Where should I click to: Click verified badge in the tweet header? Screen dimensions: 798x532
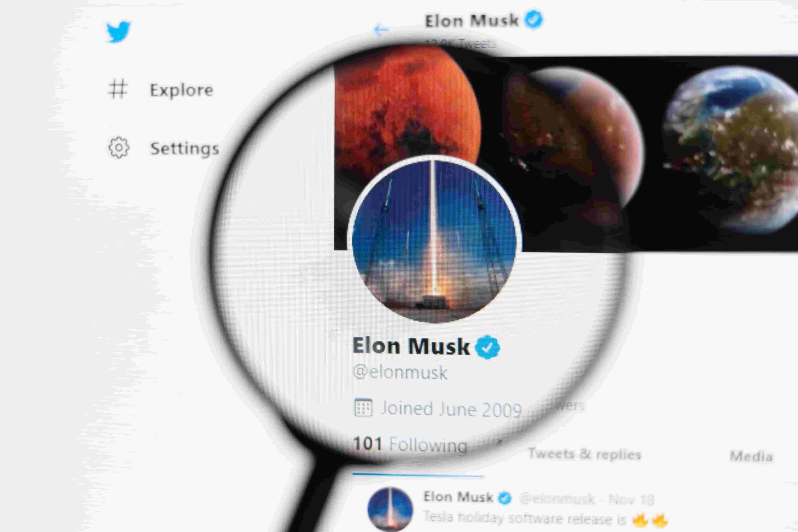coord(505,498)
